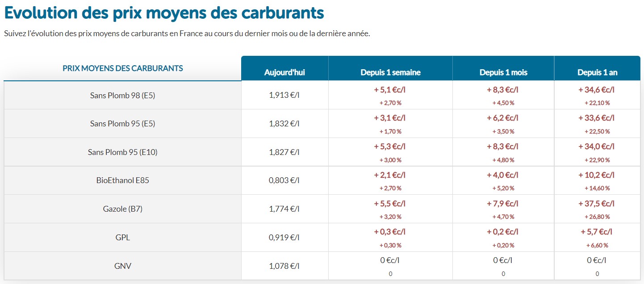Select the Gazole (B7) row label

pos(122,209)
